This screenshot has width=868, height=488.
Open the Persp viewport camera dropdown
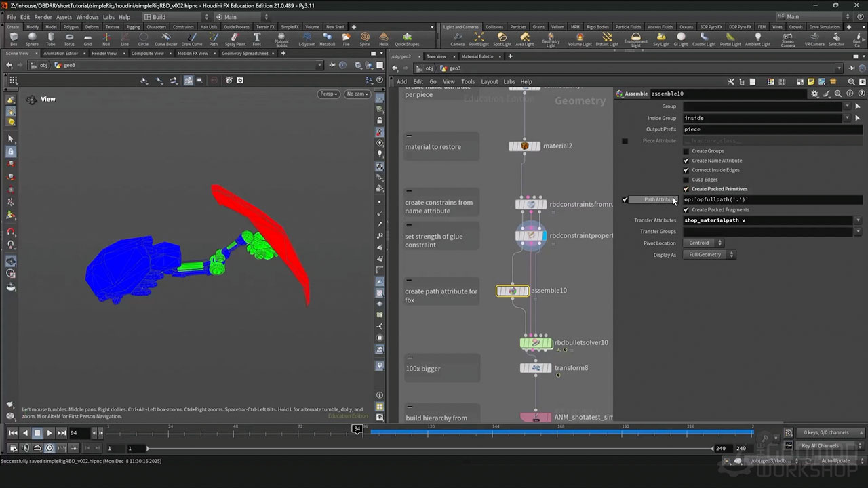click(x=328, y=94)
